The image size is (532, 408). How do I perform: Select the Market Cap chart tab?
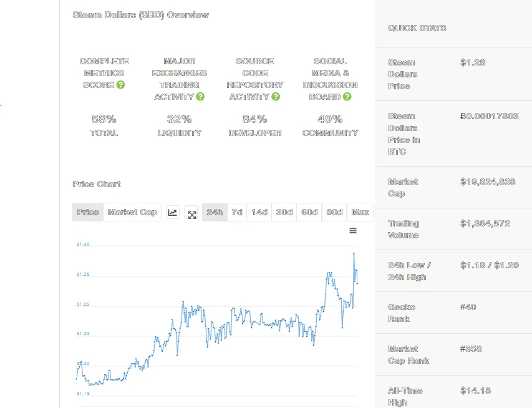(x=132, y=212)
